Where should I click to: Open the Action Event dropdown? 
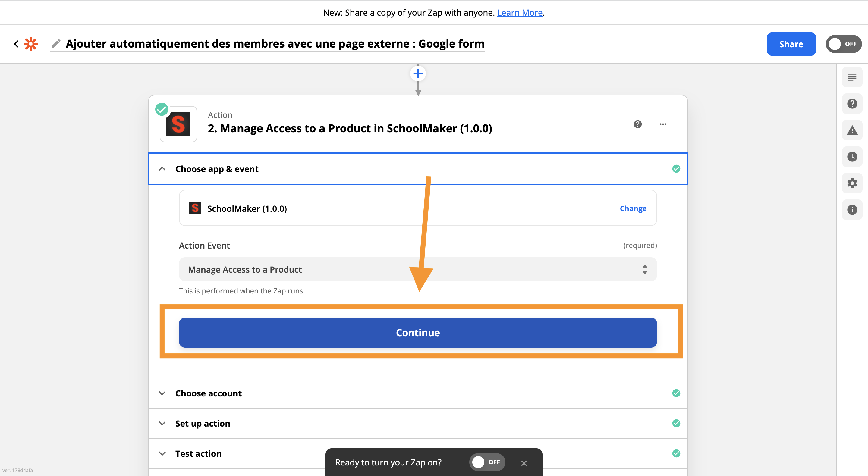[x=417, y=270]
